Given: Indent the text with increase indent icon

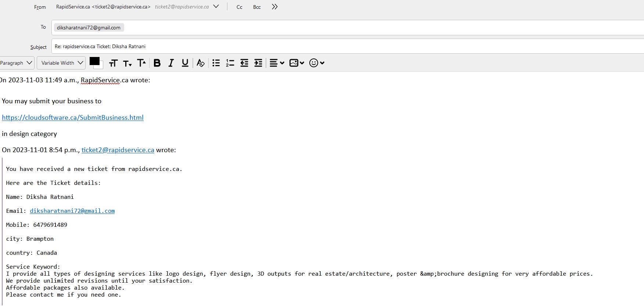Looking at the screenshot, I should point(258,63).
